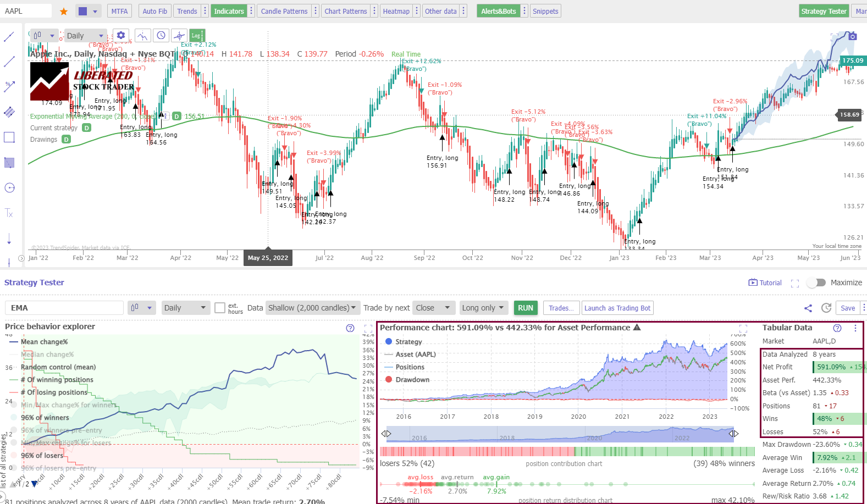The width and height of the screenshot is (867, 504).
Task: Open the Heatmap menu
Action: coord(396,11)
